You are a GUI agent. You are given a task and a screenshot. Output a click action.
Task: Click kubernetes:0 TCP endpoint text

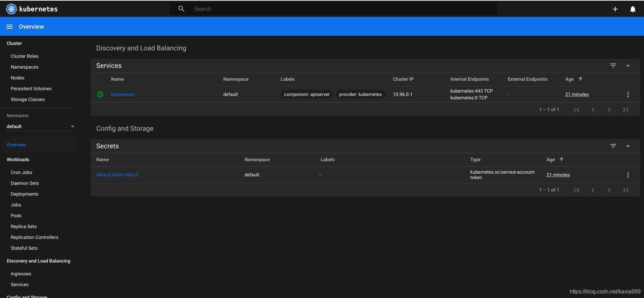click(x=469, y=98)
